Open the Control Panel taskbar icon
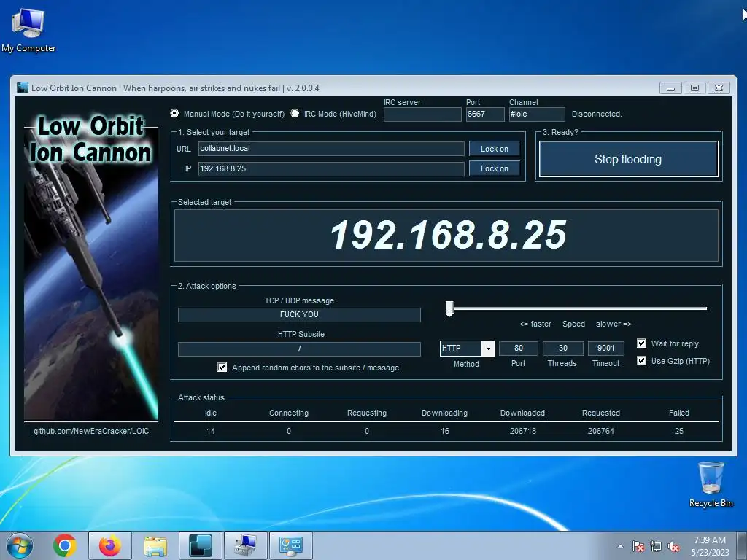The width and height of the screenshot is (747, 560). click(x=291, y=545)
